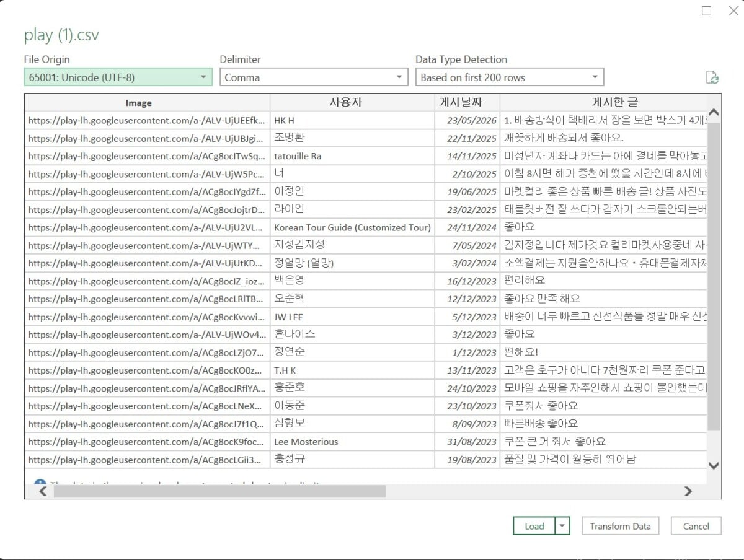The height and width of the screenshot is (560, 744).
Task: Click Korean Tour Guide (Customized Tour) cell
Action: [x=353, y=227]
